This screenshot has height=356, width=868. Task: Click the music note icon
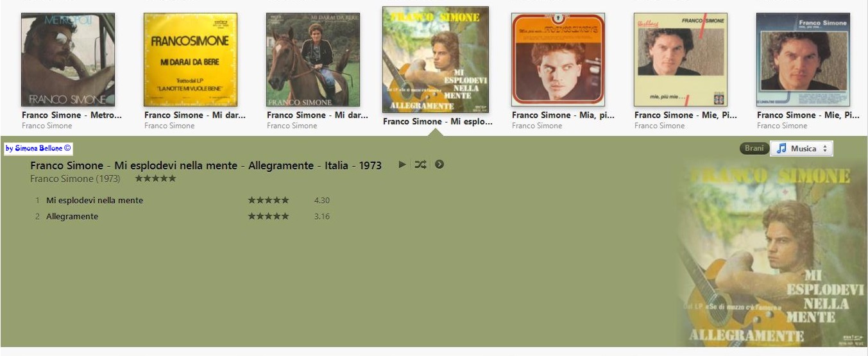coord(781,148)
